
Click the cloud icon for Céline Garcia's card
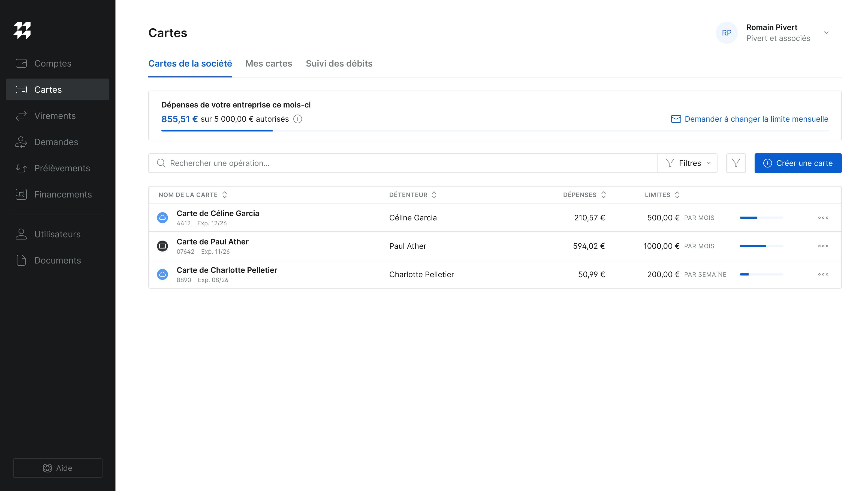162,218
